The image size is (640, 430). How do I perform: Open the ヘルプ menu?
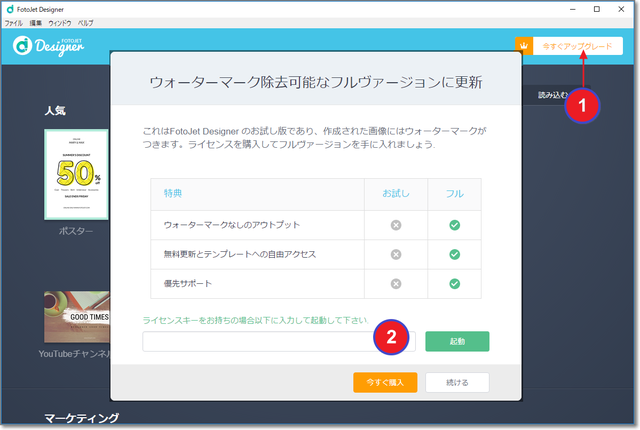point(86,22)
